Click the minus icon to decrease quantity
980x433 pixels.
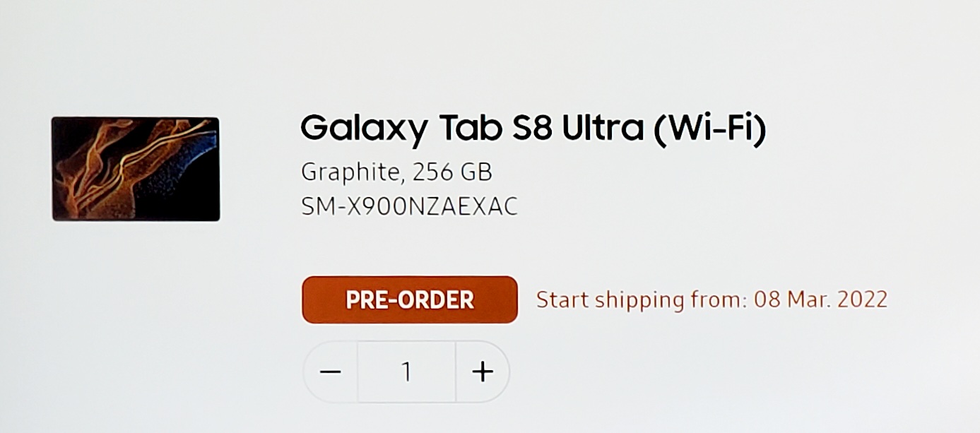pyautogui.click(x=330, y=372)
